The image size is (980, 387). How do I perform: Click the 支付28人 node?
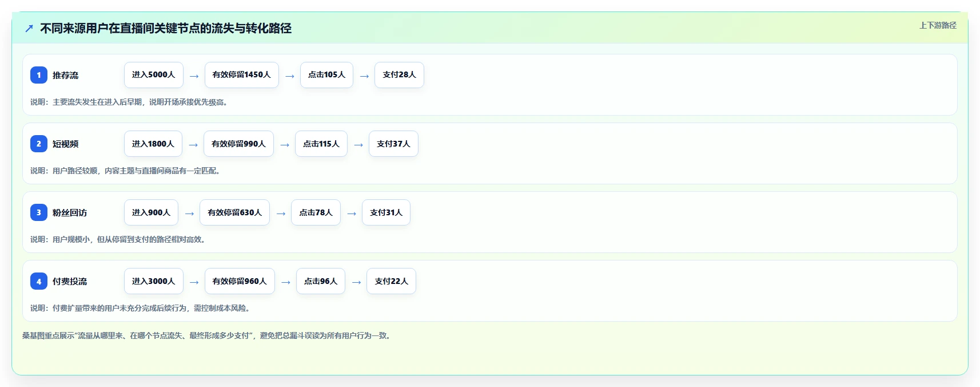399,75
